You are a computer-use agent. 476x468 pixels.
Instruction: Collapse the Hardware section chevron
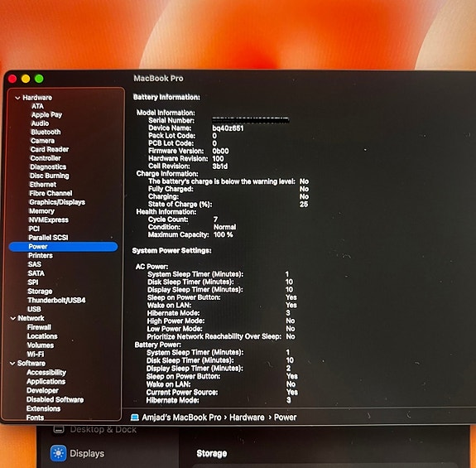point(17,98)
